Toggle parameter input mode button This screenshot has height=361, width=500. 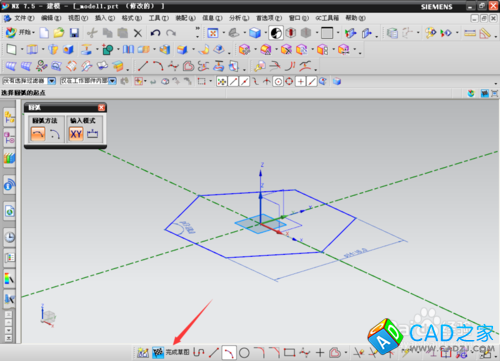(92, 134)
